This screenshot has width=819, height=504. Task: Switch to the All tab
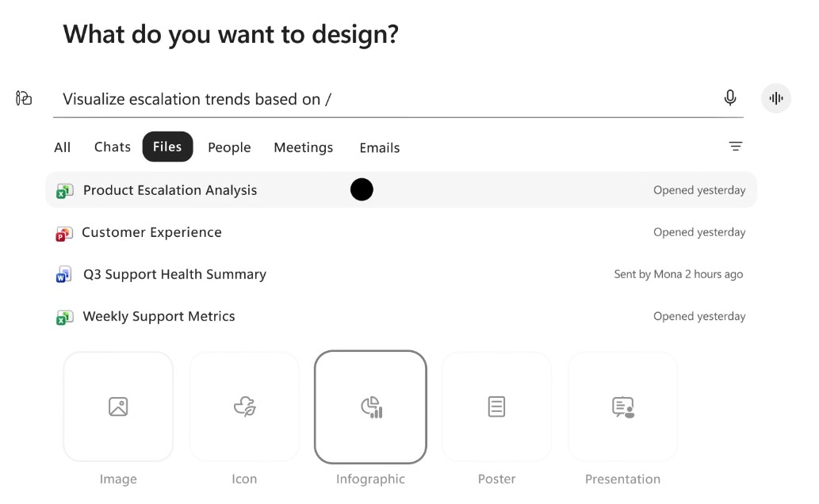pos(62,147)
